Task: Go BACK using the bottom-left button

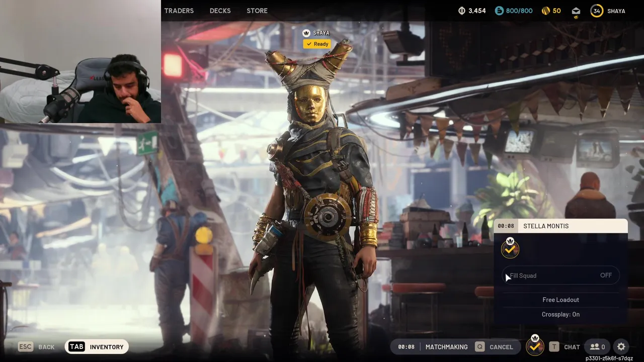Action: [36, 347]
